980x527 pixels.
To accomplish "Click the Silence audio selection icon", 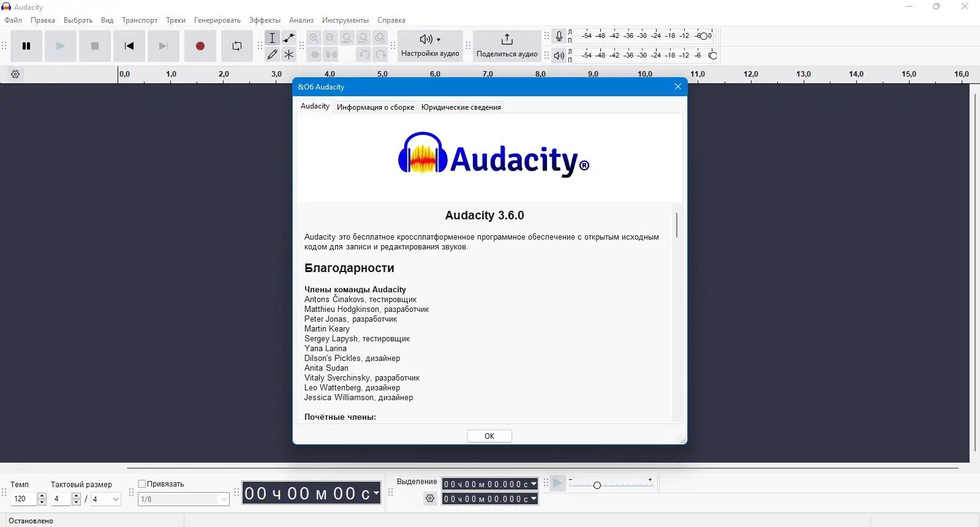I will [331, 55].
